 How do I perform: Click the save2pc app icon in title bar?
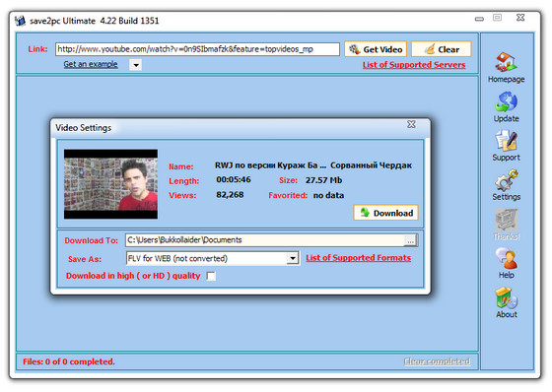20,21
